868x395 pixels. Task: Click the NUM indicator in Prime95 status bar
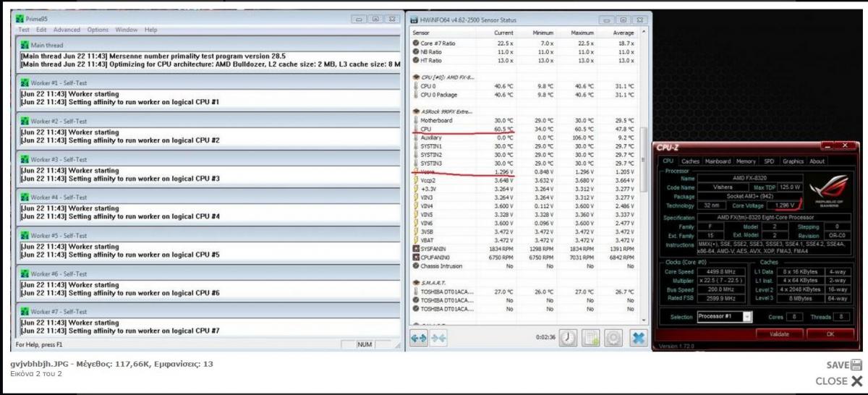click(x=365, y=344)
